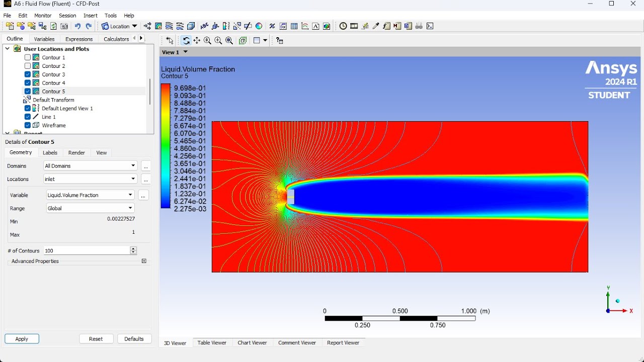Insert a Chart from toolbar icon
The image size is (644, 362).
(305, 26)
